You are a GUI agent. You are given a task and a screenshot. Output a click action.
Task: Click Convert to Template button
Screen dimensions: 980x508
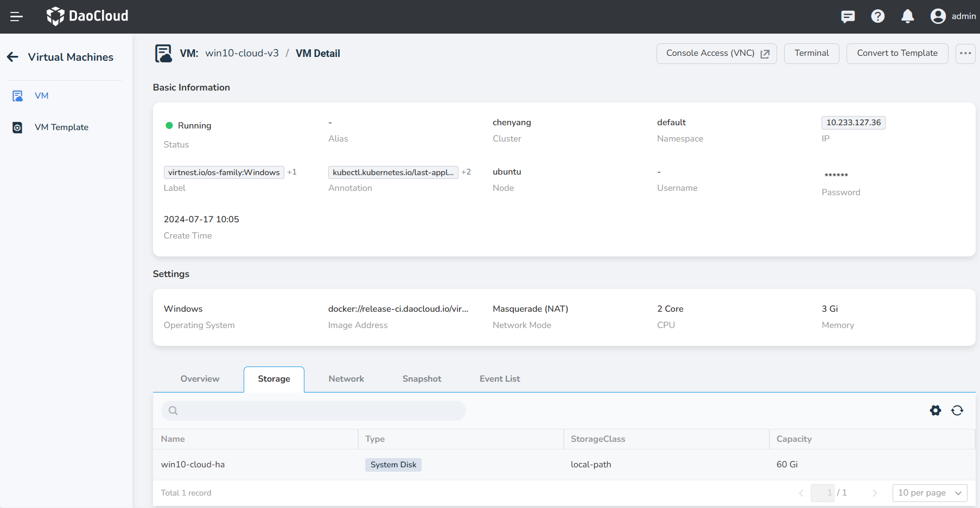(897, 53)
